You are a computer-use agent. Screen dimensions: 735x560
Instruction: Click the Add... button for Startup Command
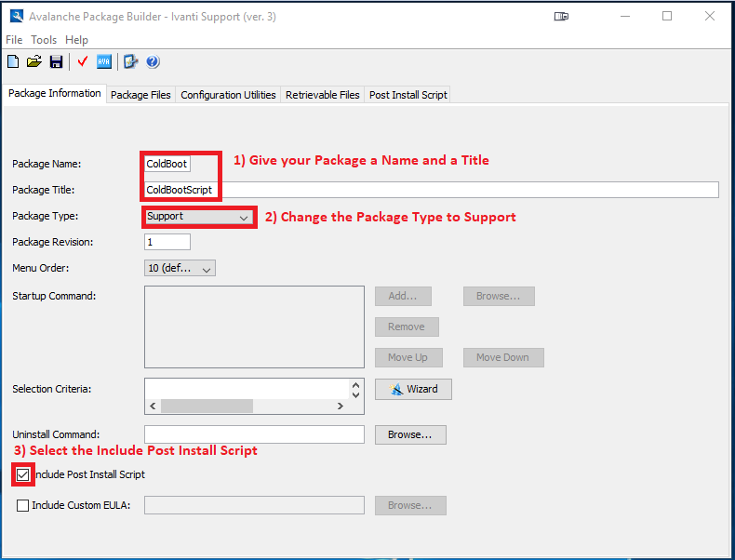403,296
